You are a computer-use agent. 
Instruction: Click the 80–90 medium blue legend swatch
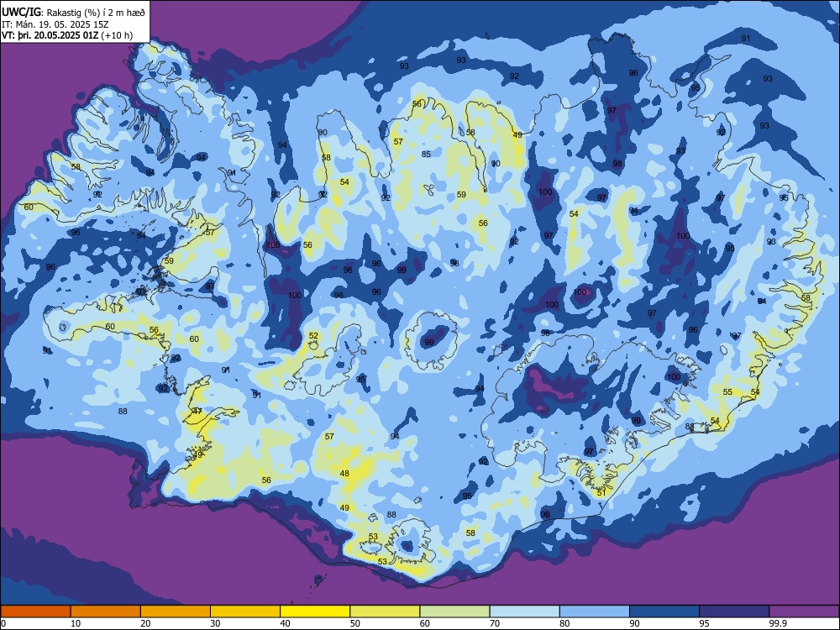[595, 612]
